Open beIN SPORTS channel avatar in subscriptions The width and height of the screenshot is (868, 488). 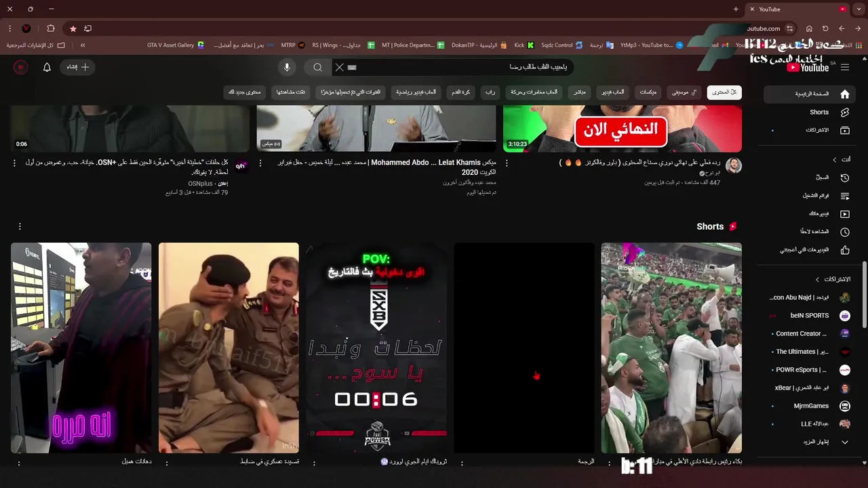tap(844, 316)
